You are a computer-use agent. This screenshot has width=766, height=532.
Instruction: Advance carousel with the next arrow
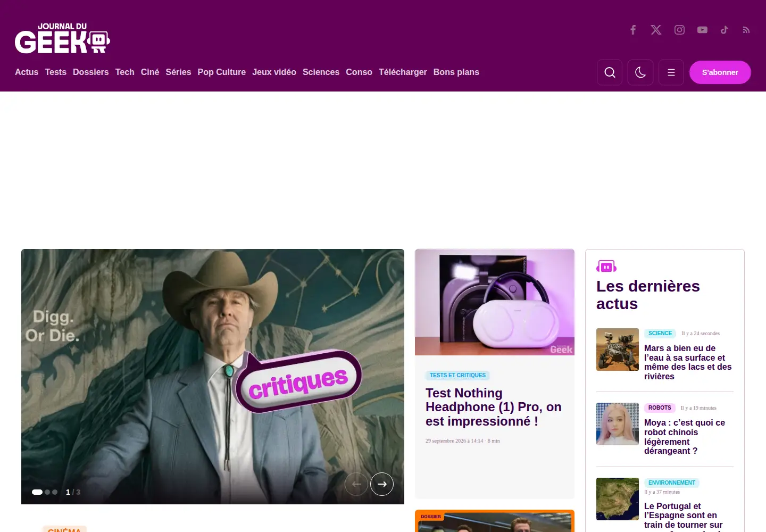pos(382,484)
